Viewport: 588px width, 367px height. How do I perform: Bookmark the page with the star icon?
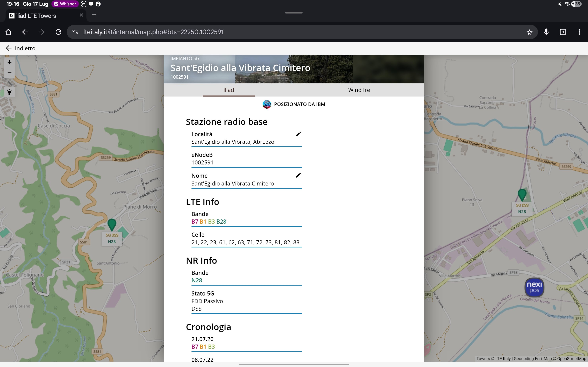(x=529, y=32)
